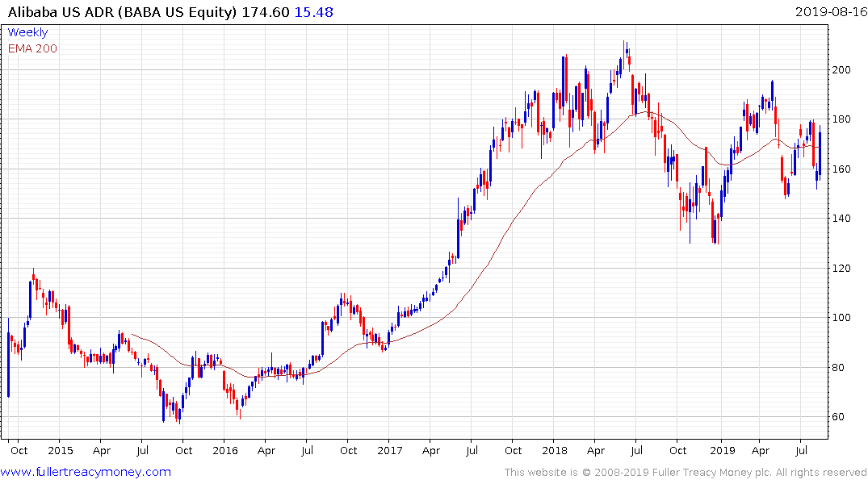Click the 120 price axis label
Viewport: 868px width, 484px height.
coord(841,269)
